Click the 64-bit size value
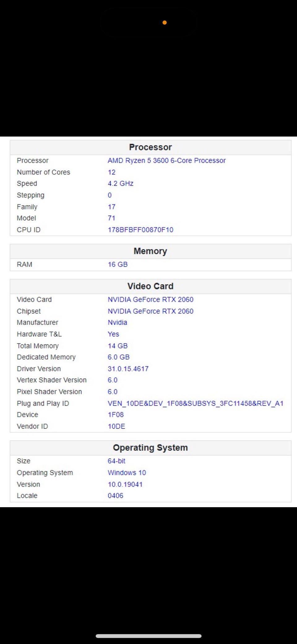 click(116, 461)
